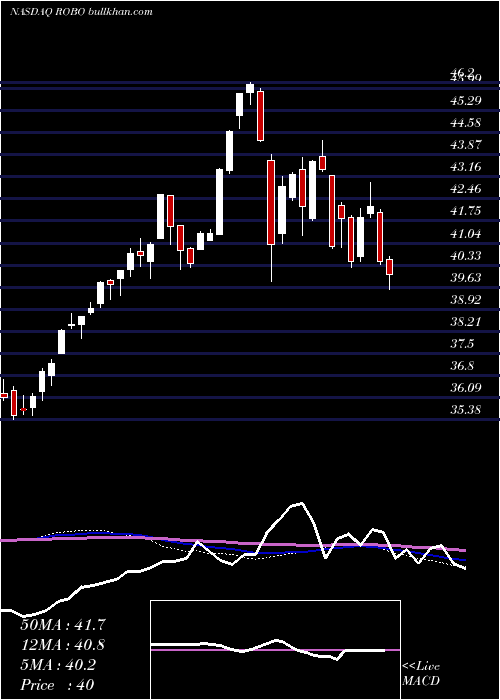Click the <<Live MACD label
Image resolution: width=500 pixels, height=700 pixels.
[x=421, y=674]
